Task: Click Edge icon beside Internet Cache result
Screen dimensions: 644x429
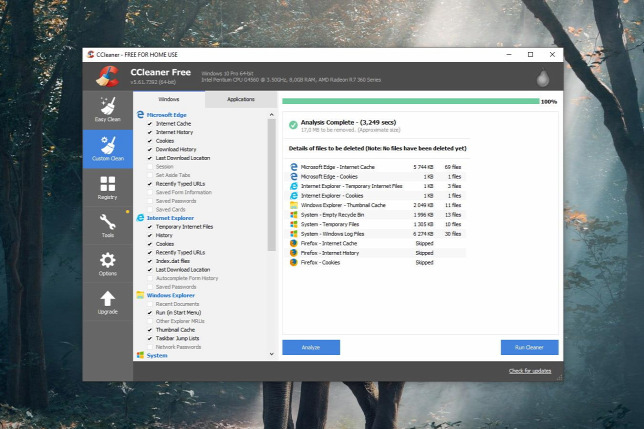Action: [x=294, y=167]
